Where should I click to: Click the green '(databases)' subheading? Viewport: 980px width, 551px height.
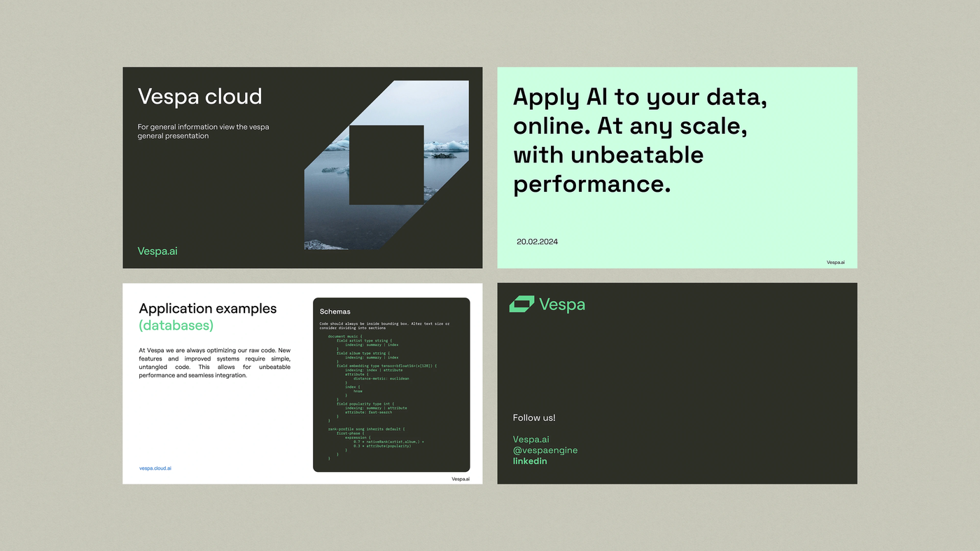tap(176, 326)
